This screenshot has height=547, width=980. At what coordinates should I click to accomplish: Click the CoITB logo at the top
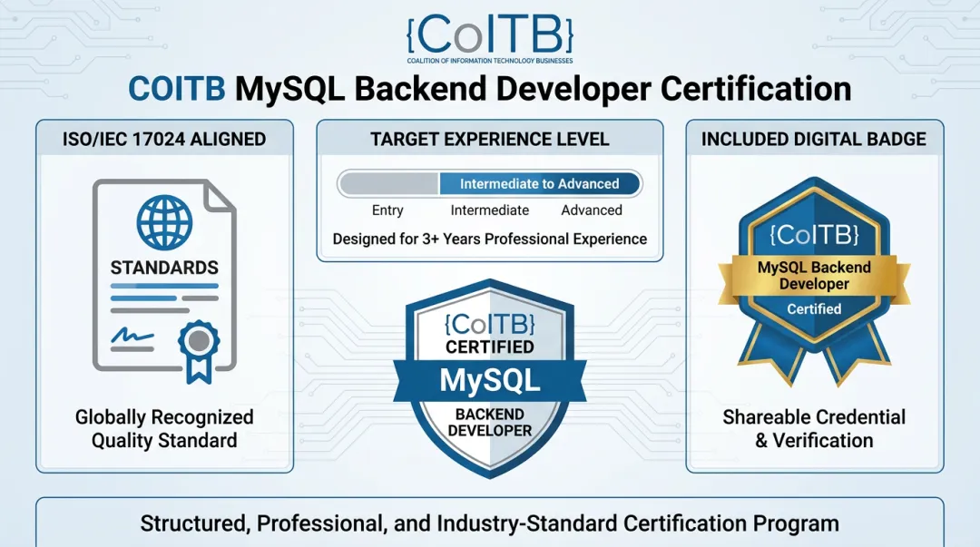(x=489, y=39)
